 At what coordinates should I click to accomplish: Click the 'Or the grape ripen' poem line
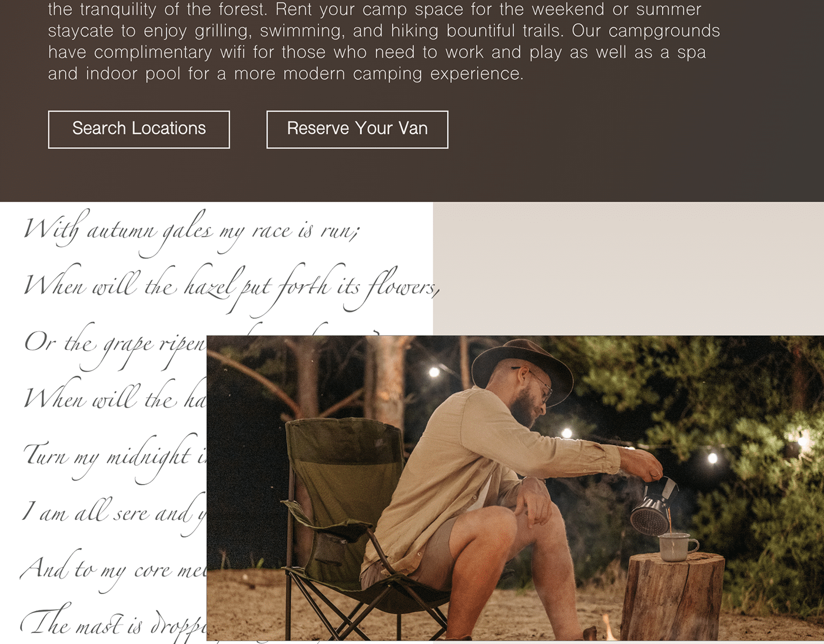coord(115,344)
